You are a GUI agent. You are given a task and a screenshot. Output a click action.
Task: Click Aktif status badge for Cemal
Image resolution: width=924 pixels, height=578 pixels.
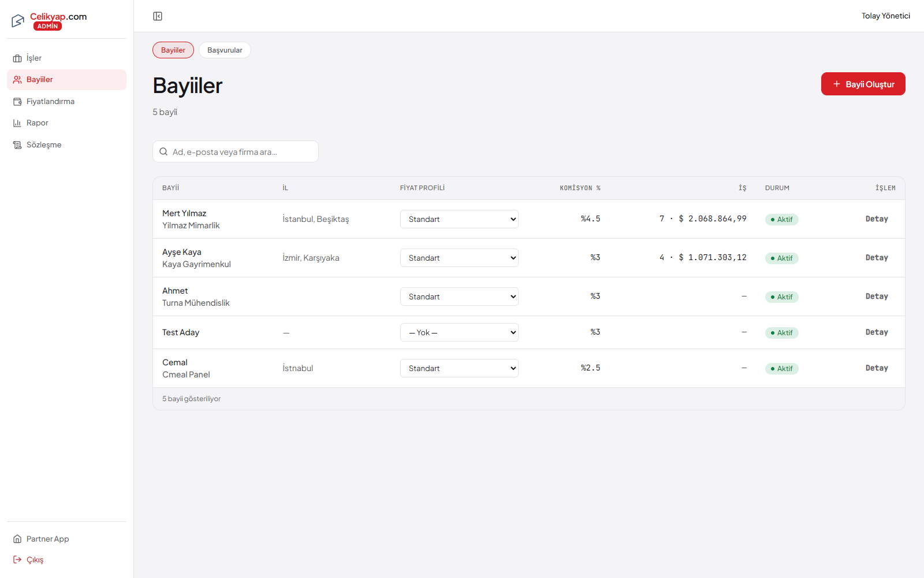tap(782, 369)
